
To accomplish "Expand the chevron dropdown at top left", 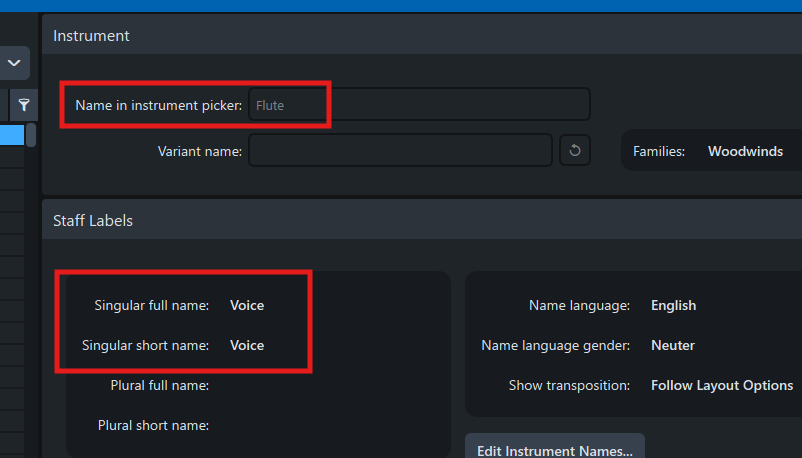I will pyautogui.click(x=14, y=63).
